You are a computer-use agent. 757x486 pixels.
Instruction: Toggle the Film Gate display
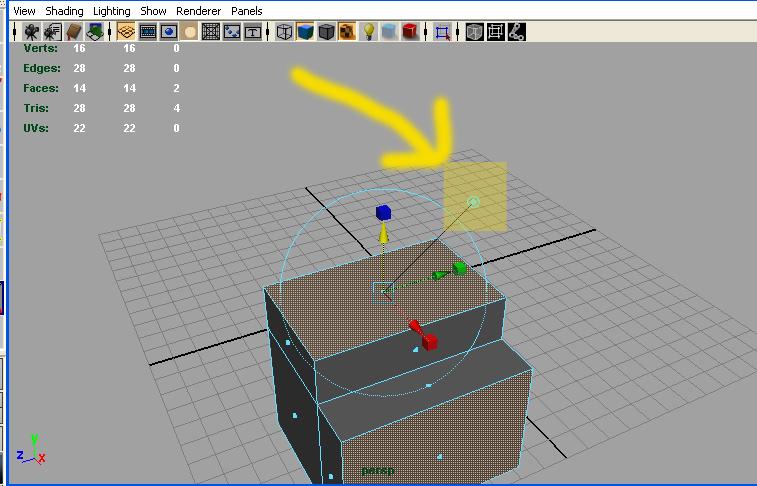tap(148, 32)
